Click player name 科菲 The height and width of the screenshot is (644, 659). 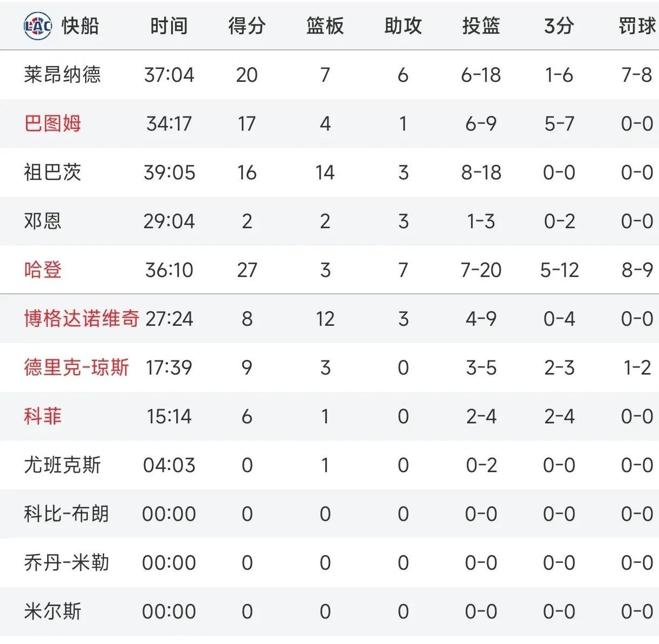click(x=43, y=416)
